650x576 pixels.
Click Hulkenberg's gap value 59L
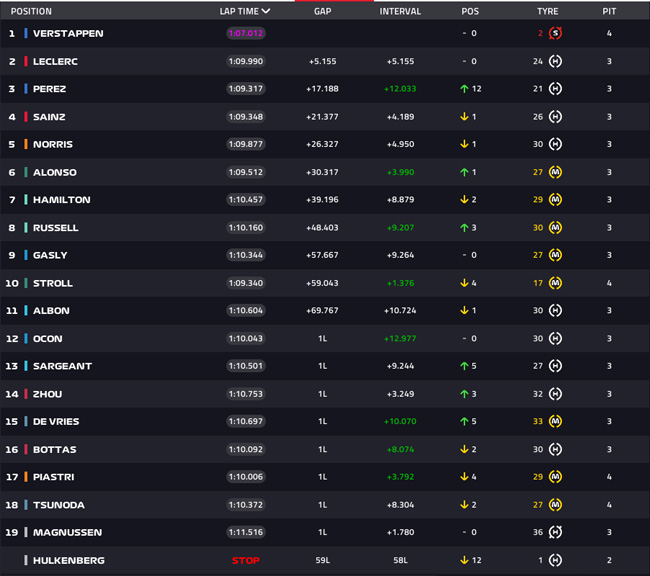coord(323,560)
